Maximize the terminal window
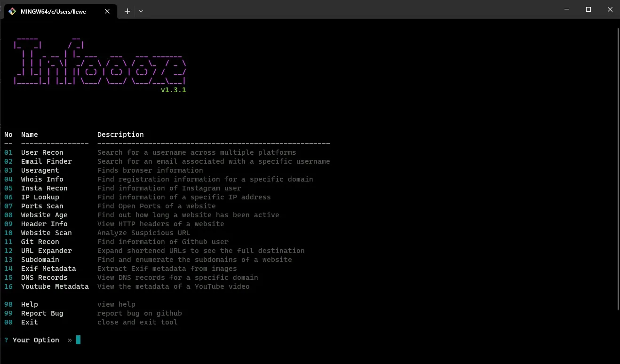 click(588, 9)
